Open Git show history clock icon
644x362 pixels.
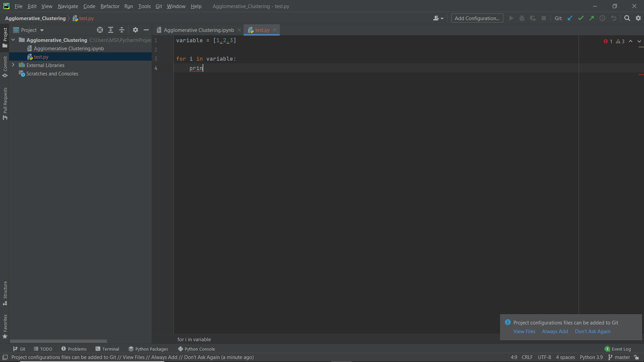pos(602,18)
